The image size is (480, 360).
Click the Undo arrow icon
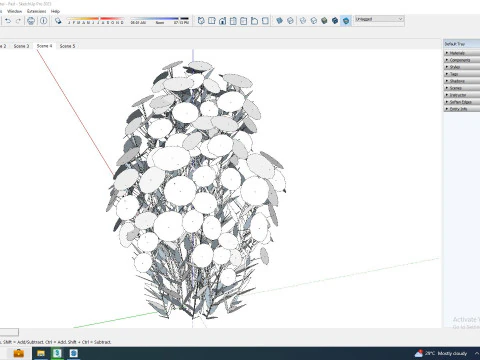[x=8, y=21]
